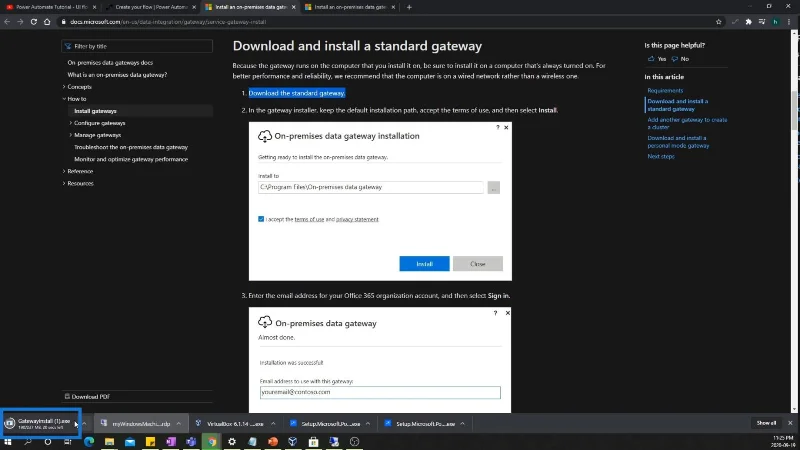Open VirtualBox cube icon on taskbar
Viewport: 800px width, 450px height.
pos(293,441)
